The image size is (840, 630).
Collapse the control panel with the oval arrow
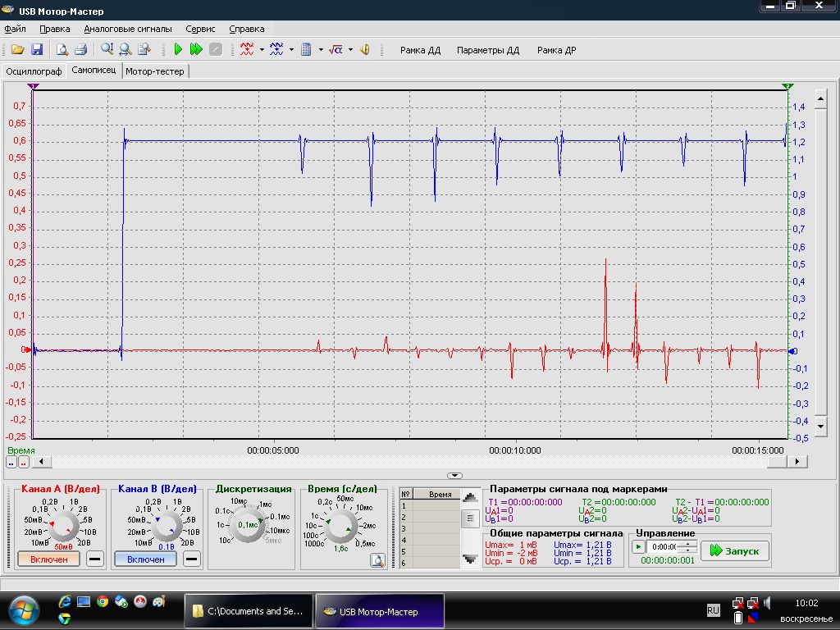point(454,475)
